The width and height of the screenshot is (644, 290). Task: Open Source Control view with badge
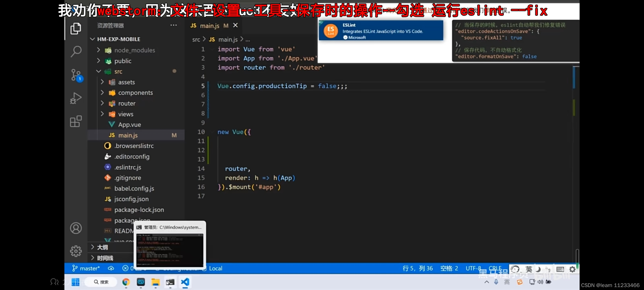(x=76, y=75)
